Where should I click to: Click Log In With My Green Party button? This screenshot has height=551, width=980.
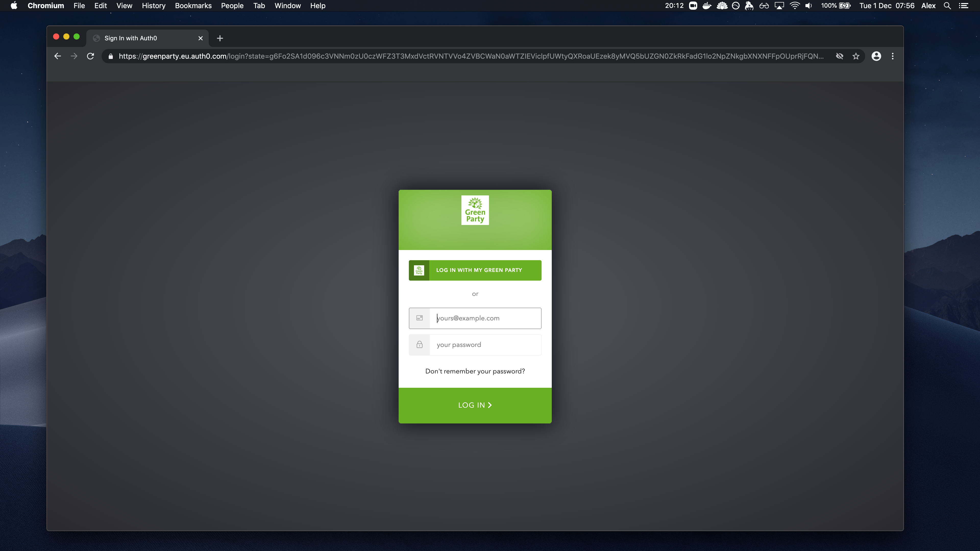pos(475,270)
